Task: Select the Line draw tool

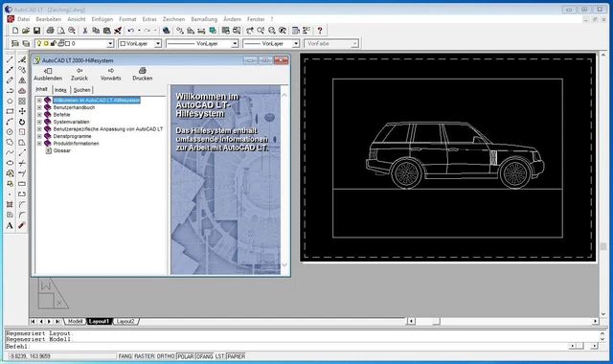Action: click(10, 59)
